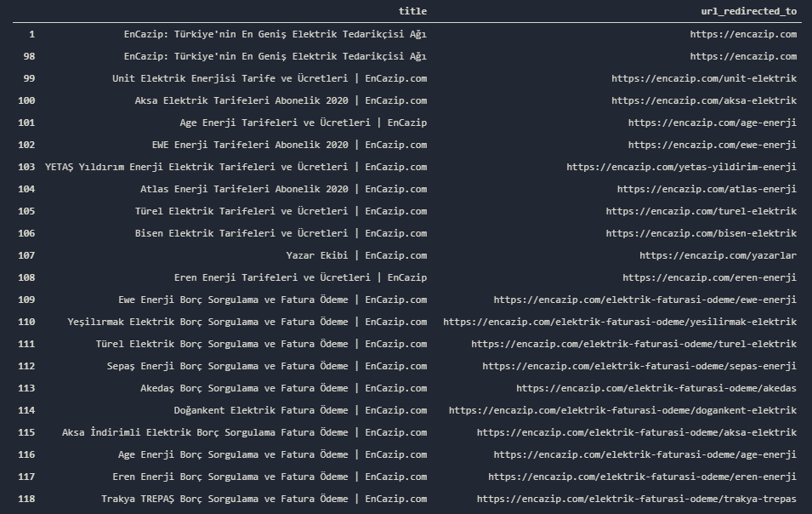
Task: Click 'Atlas Enerji Tarifeleri Abonelik 2020' title
Action: [x=283, y=189]
